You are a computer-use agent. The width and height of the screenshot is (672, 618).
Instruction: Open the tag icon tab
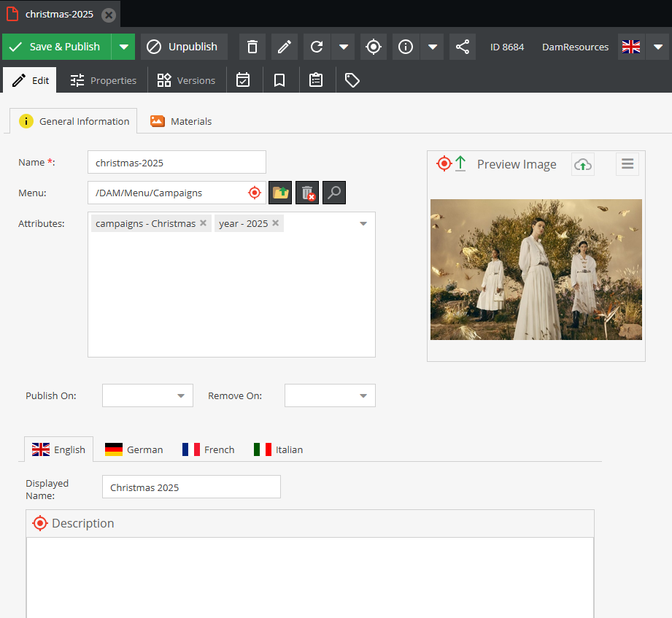point(352,80)
